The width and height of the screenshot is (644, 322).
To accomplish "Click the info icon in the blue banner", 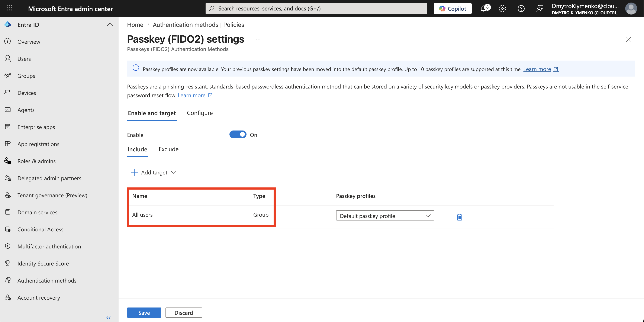I will (x=136, y=68).
